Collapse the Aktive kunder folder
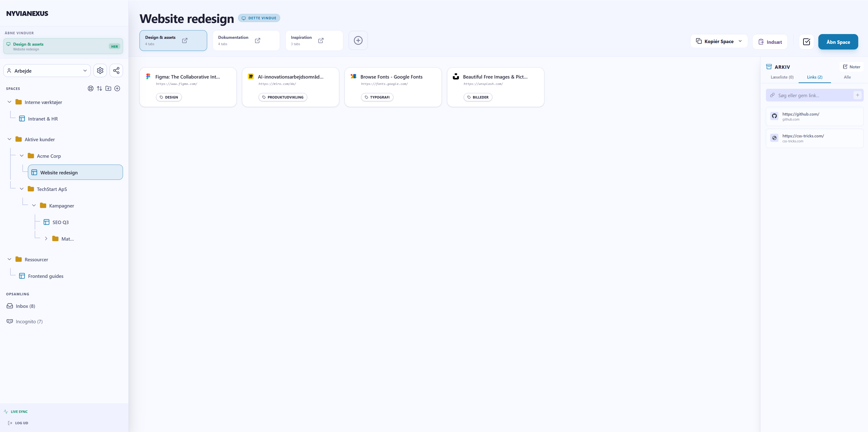 (x=9, y=139)
